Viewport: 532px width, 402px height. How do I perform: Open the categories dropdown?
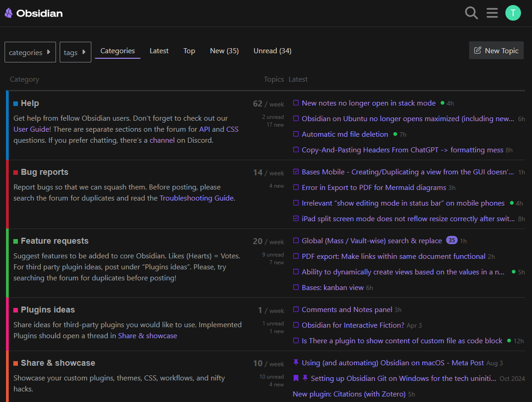coord(30,52)
